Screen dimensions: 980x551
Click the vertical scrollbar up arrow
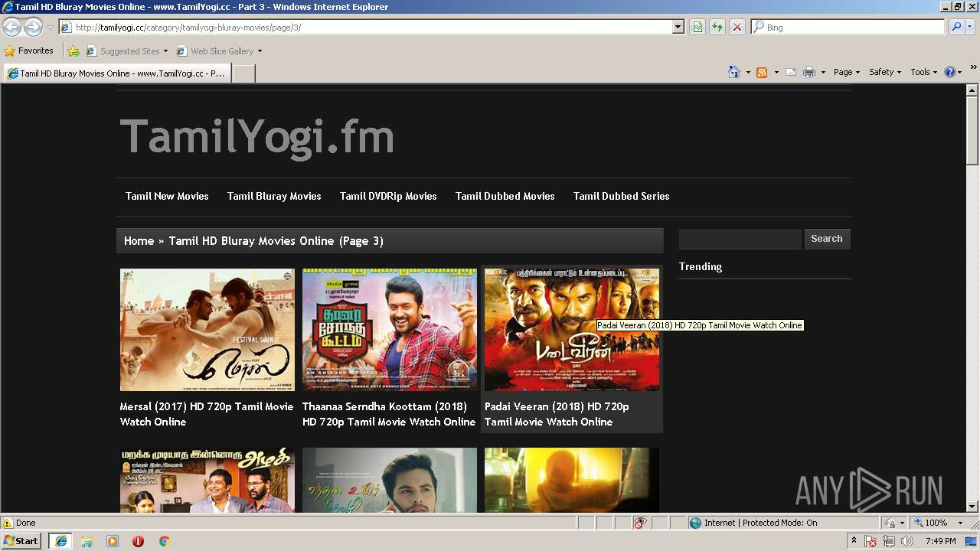point(972,90)
